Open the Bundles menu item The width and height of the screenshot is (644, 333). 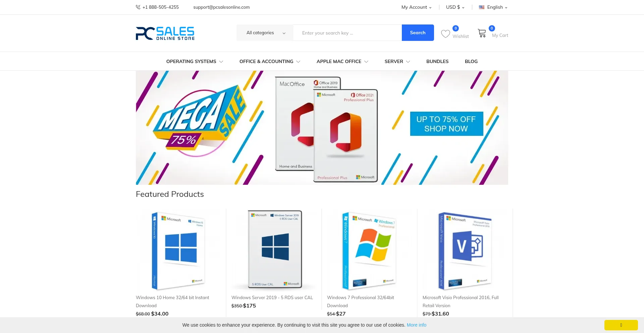pyautogui.click(x=437, y=61)
